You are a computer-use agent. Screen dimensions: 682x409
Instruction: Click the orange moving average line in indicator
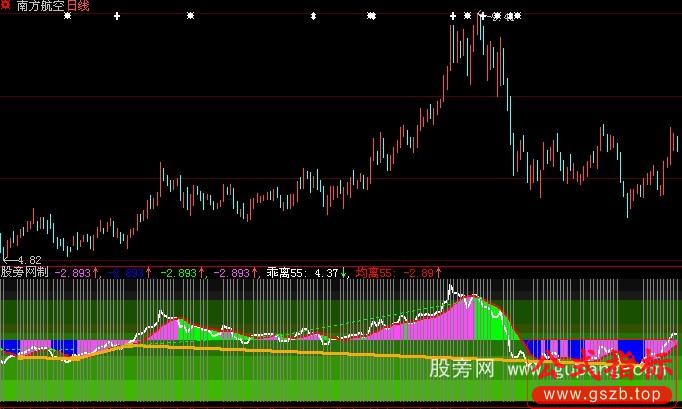300,353
